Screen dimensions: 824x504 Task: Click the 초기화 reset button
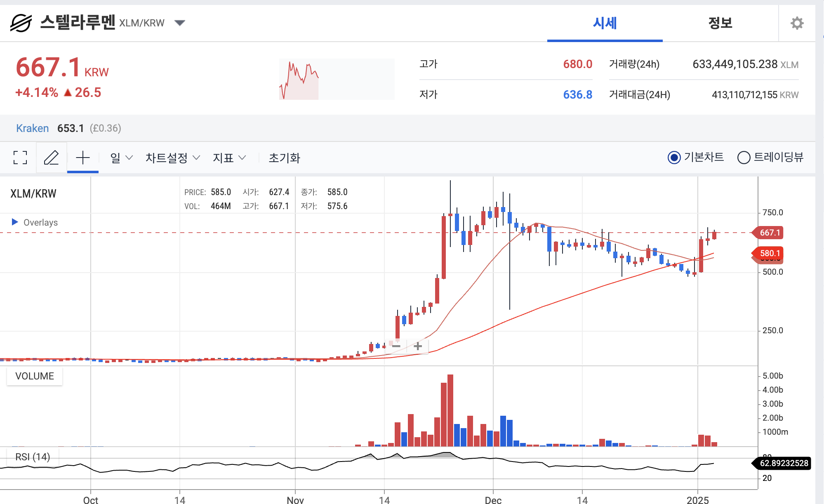tap(284, 158)
